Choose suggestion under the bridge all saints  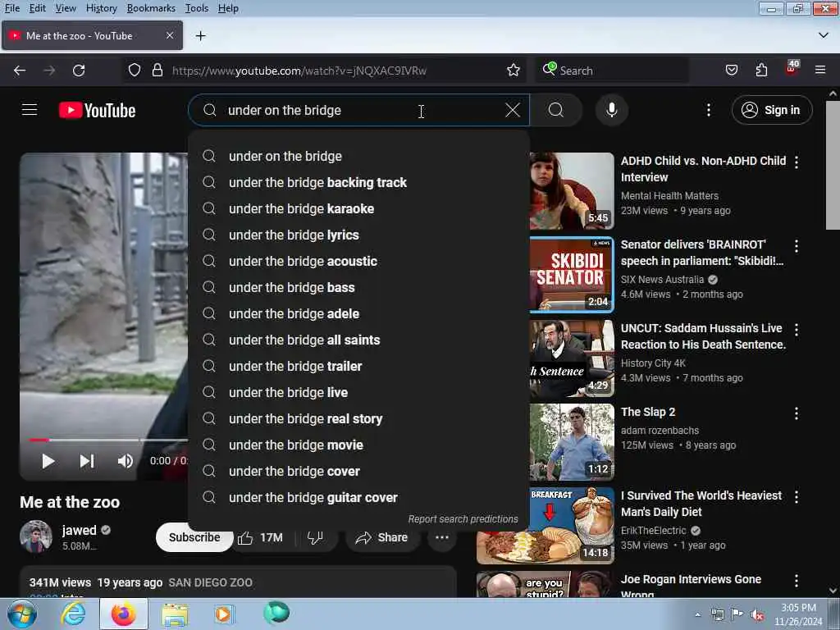pyautogui.click(x=358, y=340)
